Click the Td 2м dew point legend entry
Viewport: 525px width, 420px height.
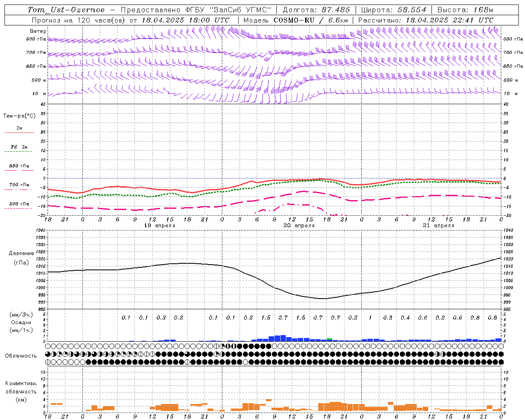click(19, 147)
